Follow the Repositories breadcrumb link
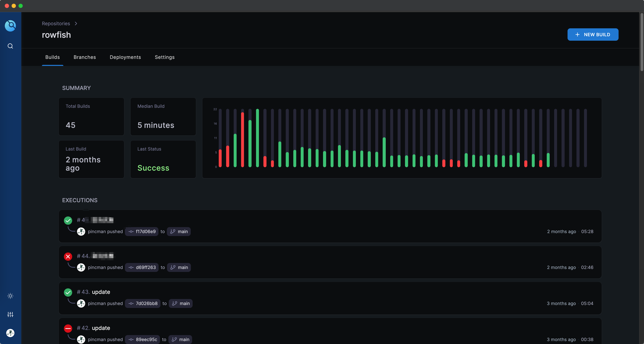This screenshot has width=644, height=344. click(56, 24)
